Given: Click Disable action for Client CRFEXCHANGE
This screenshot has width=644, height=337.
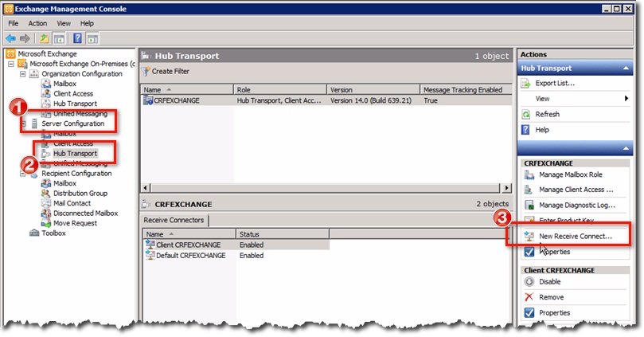Looking at the screenshot, I should [x=549, y=282].
